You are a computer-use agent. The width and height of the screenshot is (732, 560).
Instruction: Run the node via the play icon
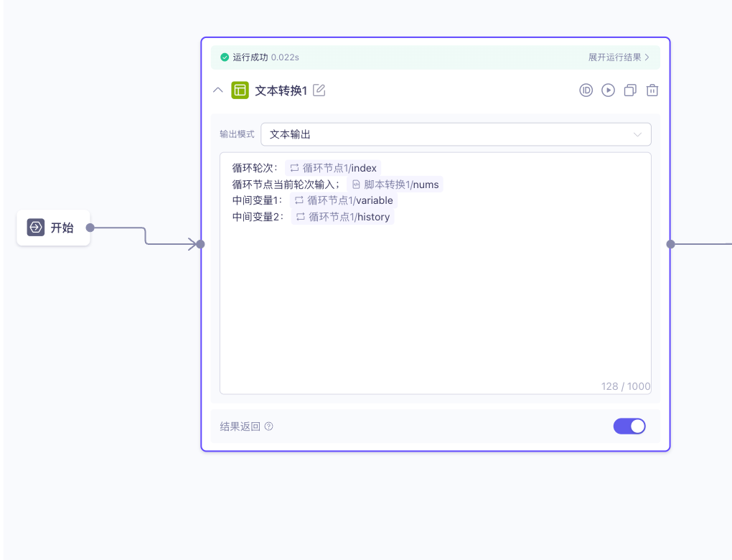(608, 90)
